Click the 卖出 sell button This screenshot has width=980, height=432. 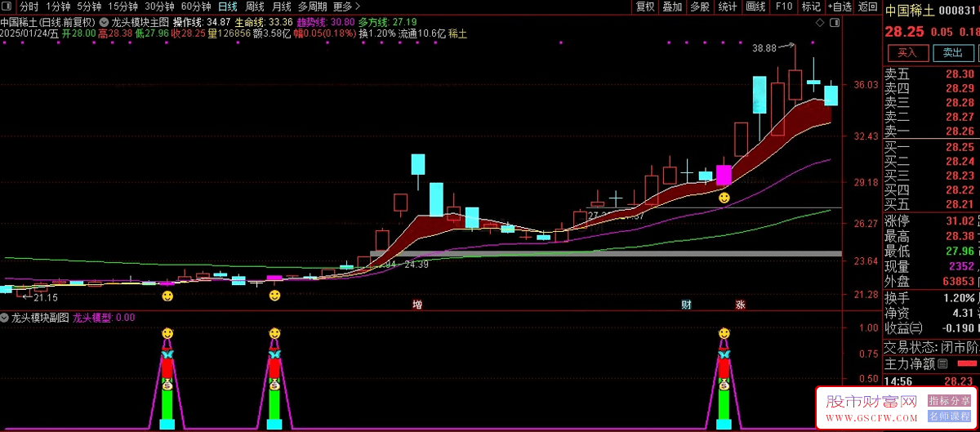tap(952, 52)
